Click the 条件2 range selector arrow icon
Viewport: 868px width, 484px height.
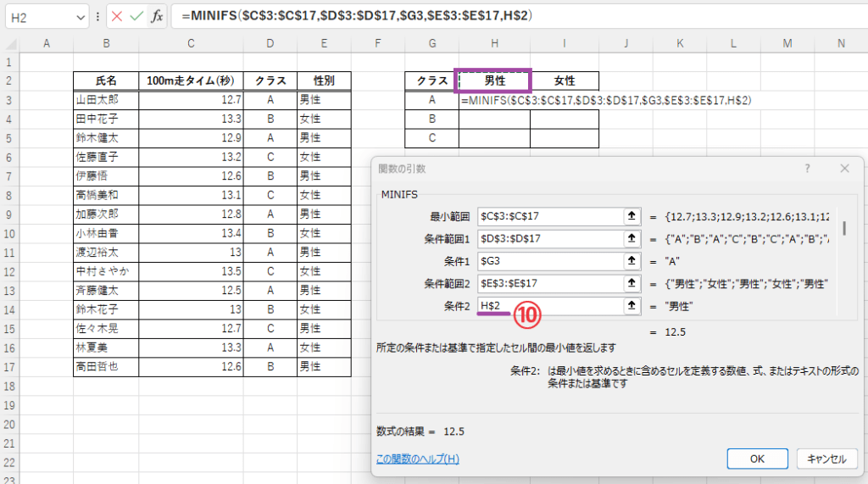[631, 305]
